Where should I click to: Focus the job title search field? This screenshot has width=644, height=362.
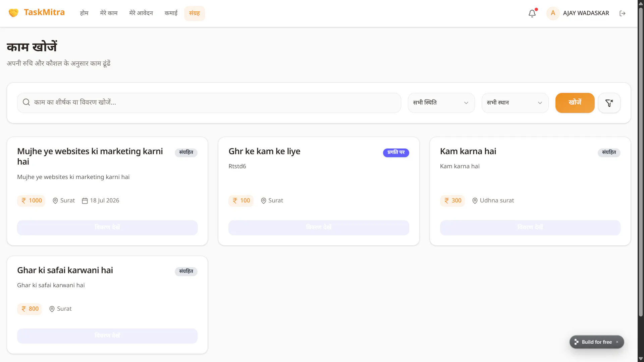click(209, 103)
